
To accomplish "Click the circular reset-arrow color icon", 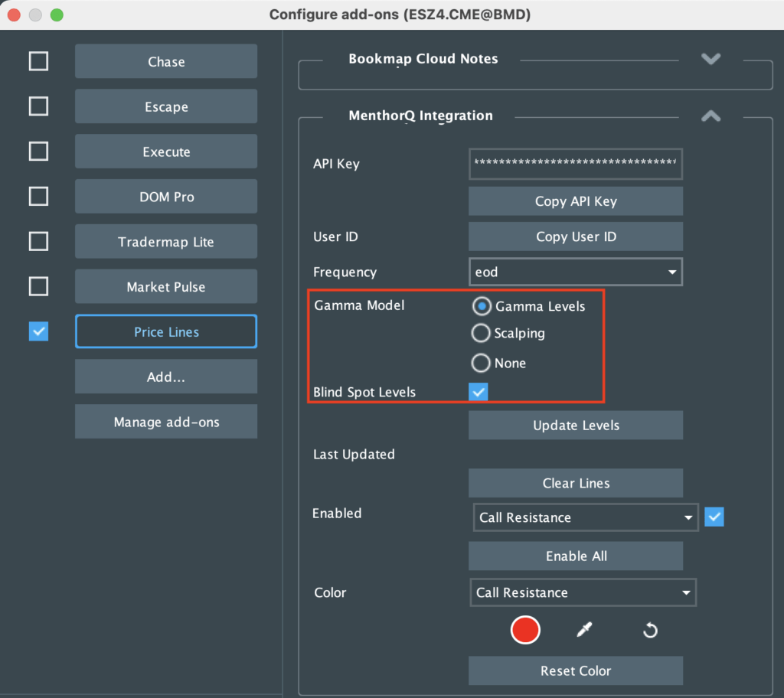I will tap(650, 630).
